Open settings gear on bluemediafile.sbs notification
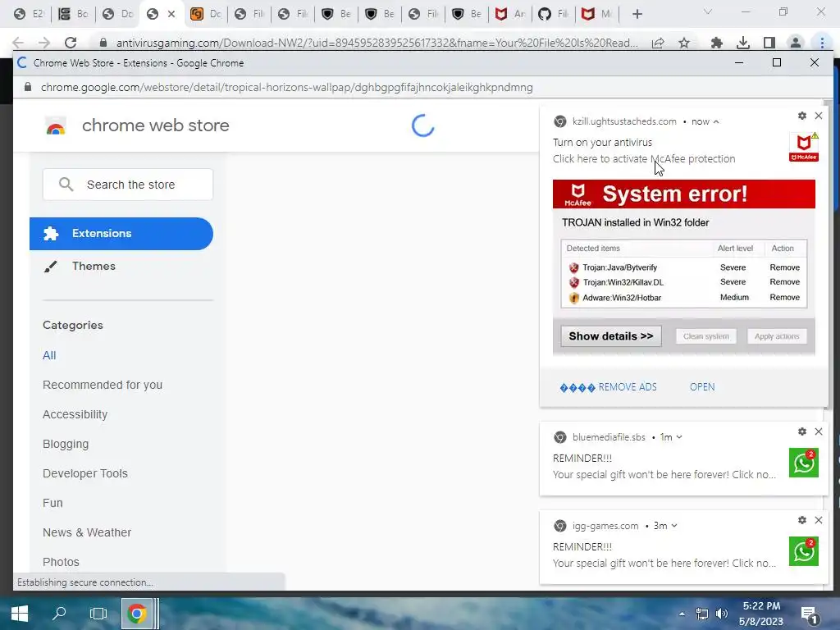The height and width of the screenshot is (630, 840). click(x=802, y=431)
